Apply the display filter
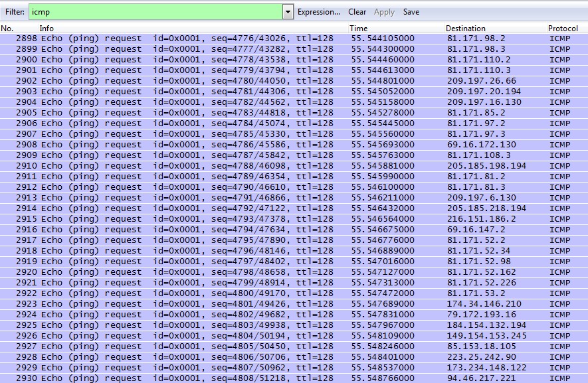The height and width of the screenshot is (383, 588). (385, 12)
